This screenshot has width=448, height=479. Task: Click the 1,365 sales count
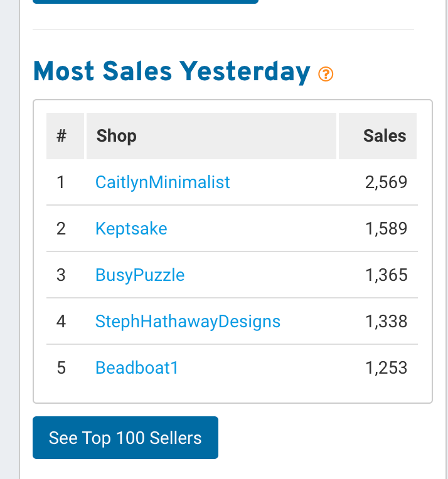click(387, 275)
